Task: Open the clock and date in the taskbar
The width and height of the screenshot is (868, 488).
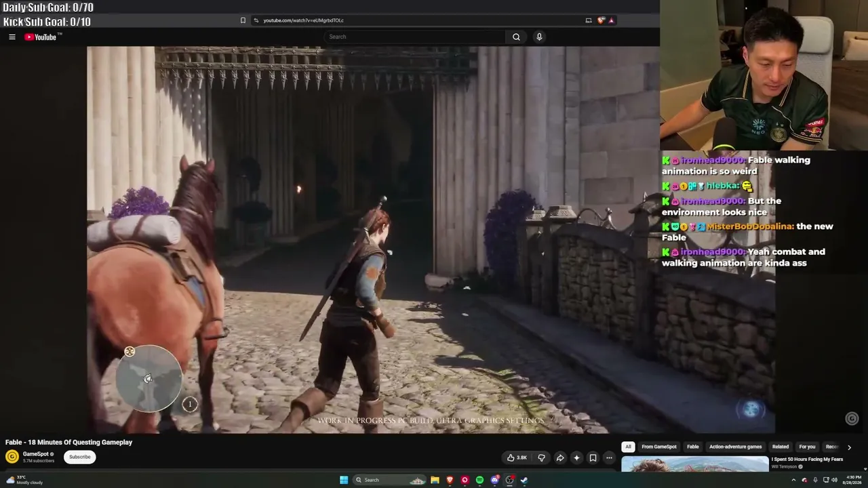Action: pyautogui.click(x=853, y=480)
